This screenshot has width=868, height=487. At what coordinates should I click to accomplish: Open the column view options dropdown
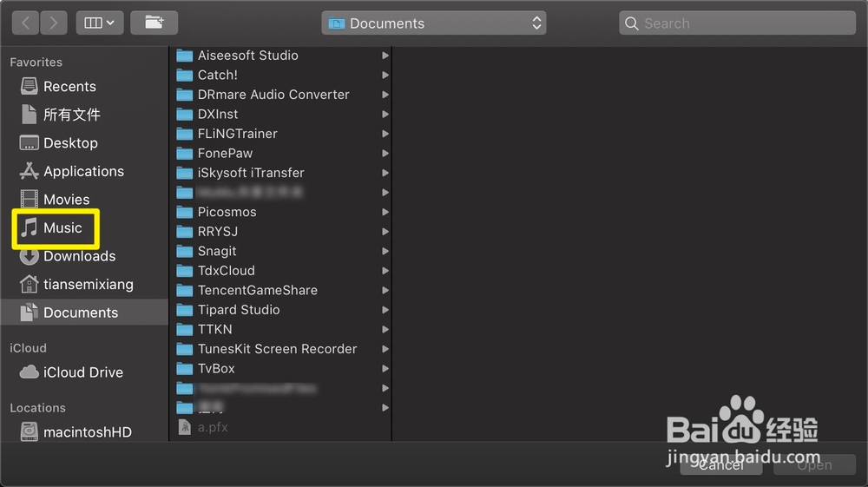tap(100, 23)
